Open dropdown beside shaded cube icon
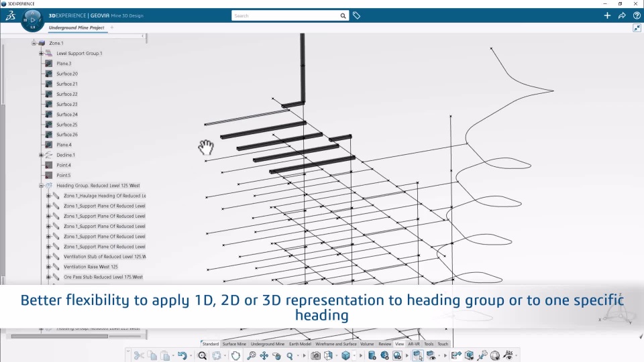The width and height of the screenshot is (644, 362). (x=354, y=356)
